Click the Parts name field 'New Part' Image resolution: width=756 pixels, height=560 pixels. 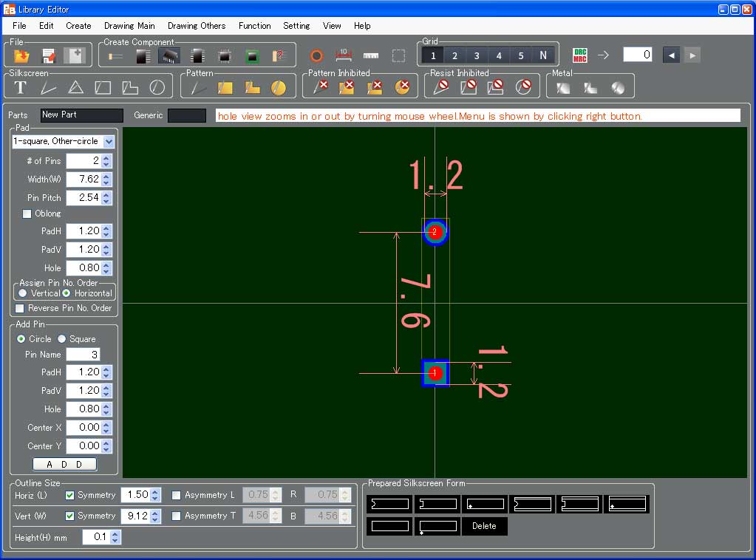(81, 115)
